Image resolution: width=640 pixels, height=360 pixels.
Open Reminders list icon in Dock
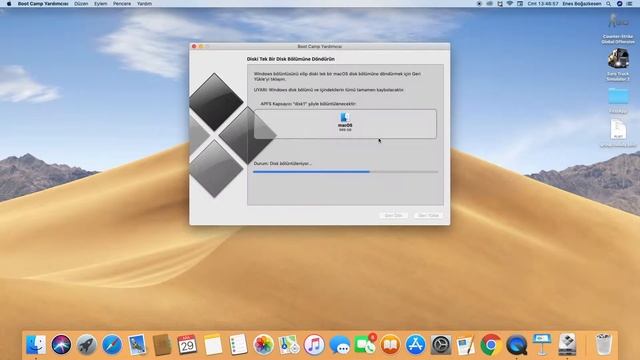point(238,344)
